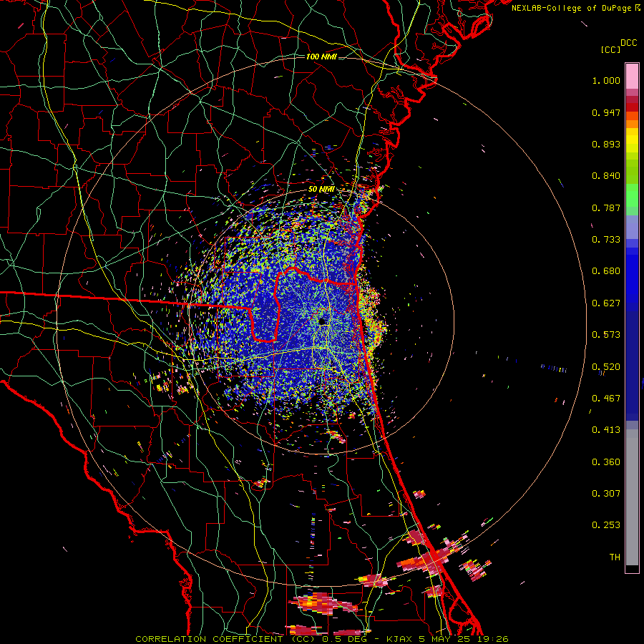Image resolution: width=644 pixels, height=644 pixels.
Task: Click the 0.840 scale value
Action: (x=606, y=176)
